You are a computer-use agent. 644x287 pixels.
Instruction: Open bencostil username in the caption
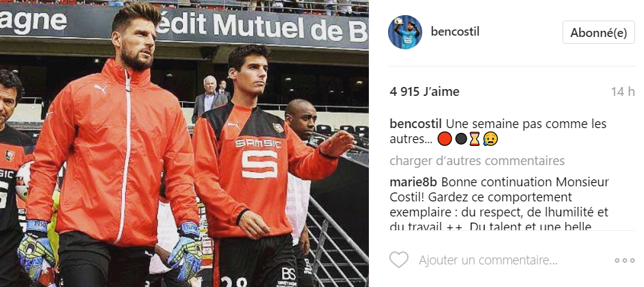[x=415, y=124]
